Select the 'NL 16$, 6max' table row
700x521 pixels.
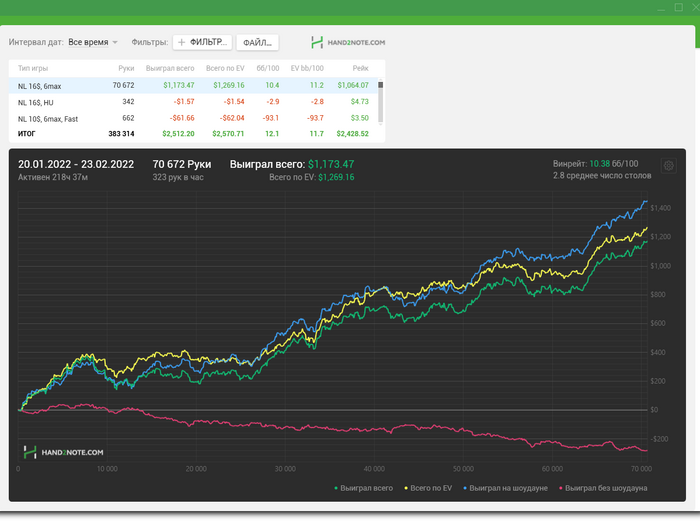point(193,85)
